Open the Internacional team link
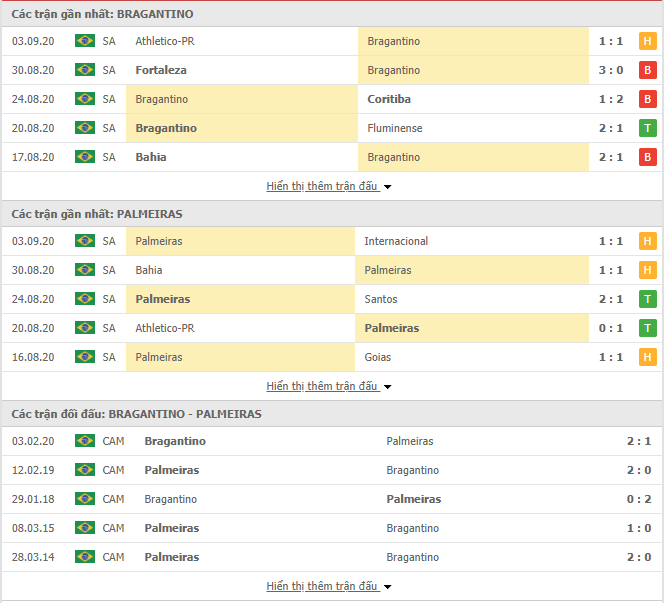The image size is (664, 603). click(396, 241)
